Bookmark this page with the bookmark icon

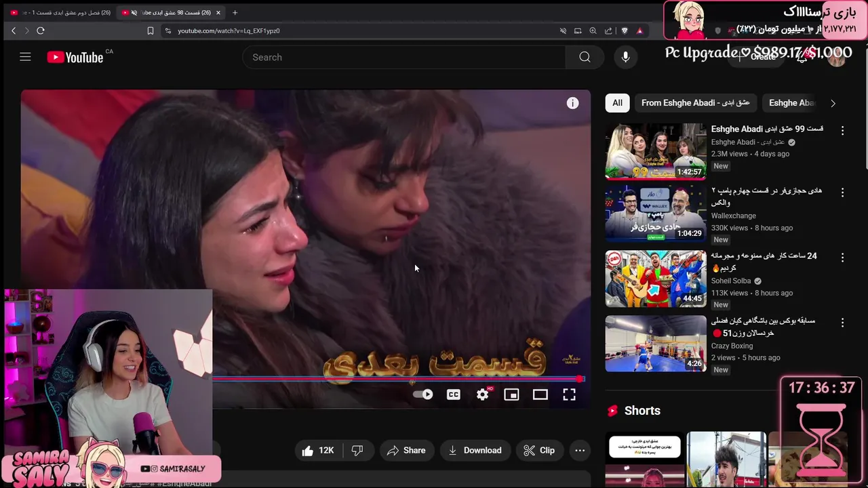tap(151, 30)
